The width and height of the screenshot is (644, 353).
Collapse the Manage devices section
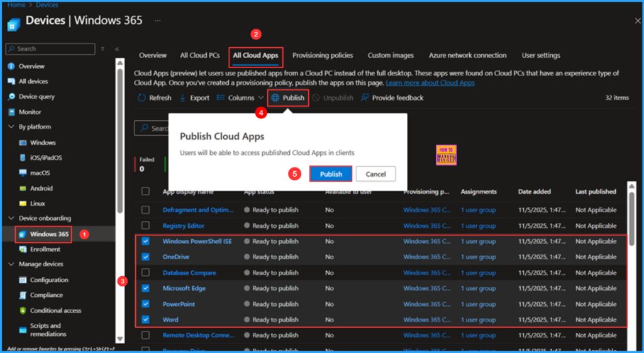[11, 264]
